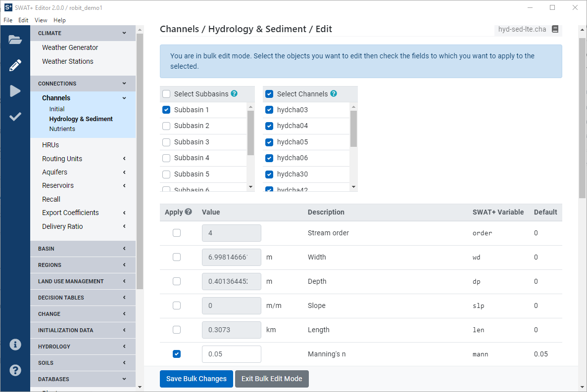Image resolution: width=587 pixels, height=392 pixels.
Task: Click help icon beside Select Subbasins
Action: 234,94
